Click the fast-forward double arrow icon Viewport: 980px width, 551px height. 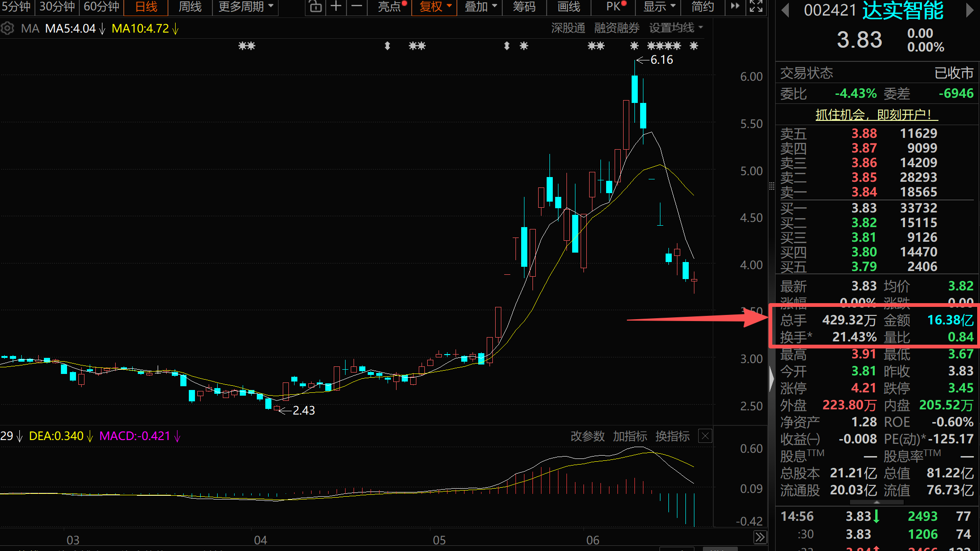coord(735,6)
